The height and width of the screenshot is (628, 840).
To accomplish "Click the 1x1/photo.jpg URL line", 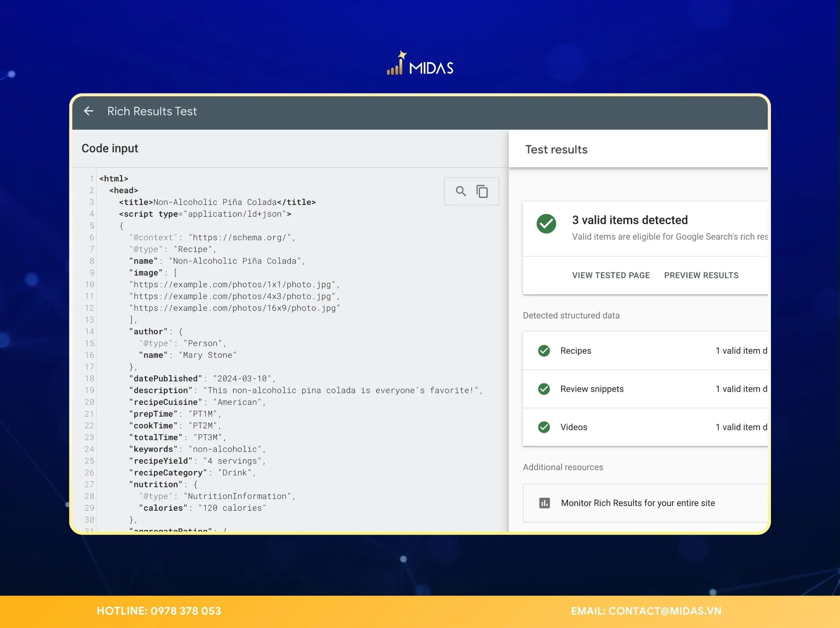I will 234,285.
